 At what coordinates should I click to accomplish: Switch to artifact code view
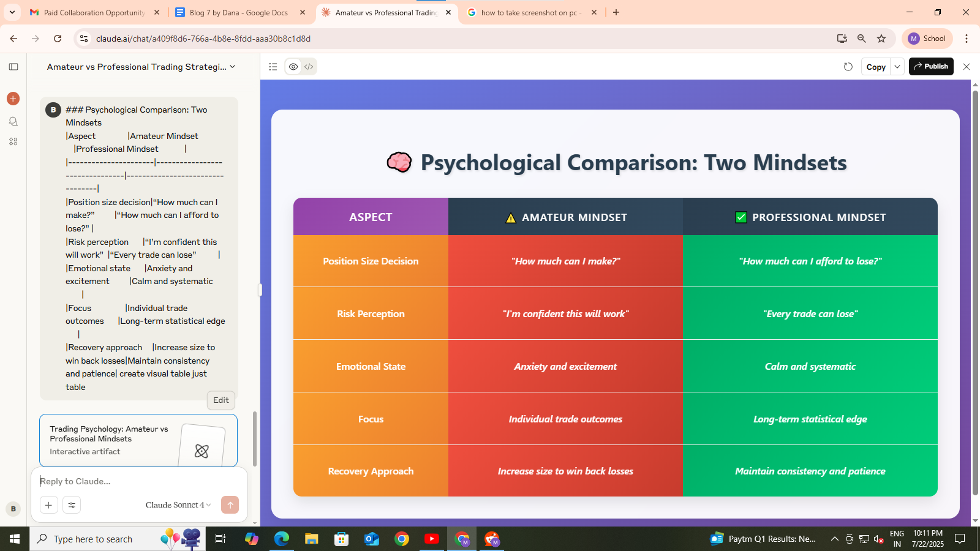[x=309, y=67]
